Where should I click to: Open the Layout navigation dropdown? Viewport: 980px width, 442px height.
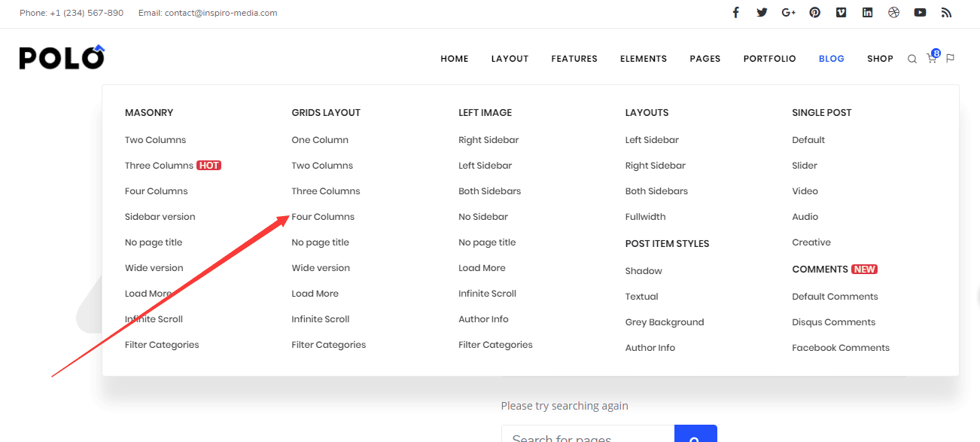click(510, 59)
